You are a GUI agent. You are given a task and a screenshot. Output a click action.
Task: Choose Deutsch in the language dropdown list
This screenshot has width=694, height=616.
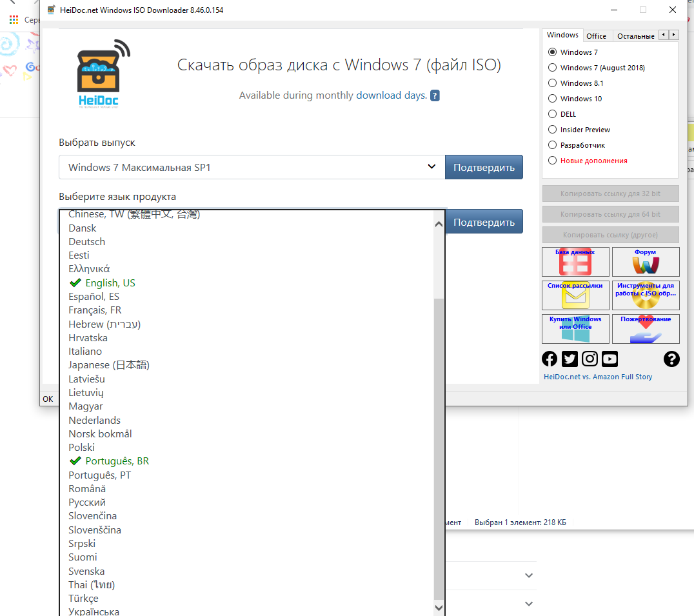86,242
